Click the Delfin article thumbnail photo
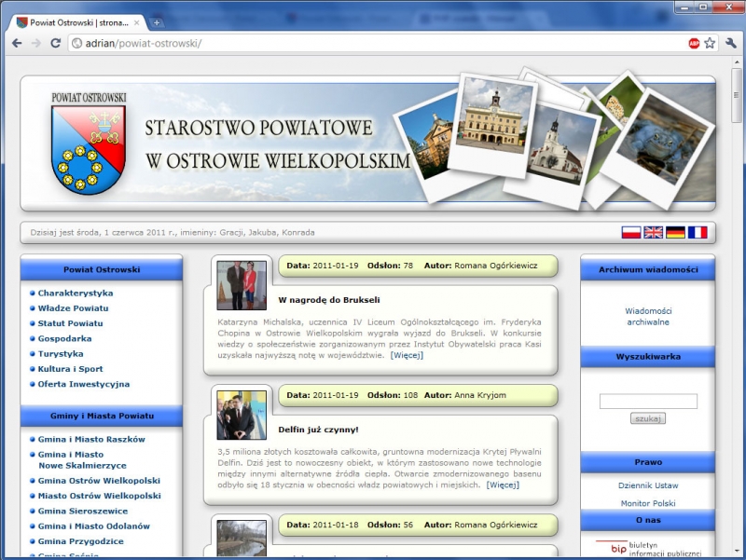The height and width of the screenshot is (560, 746). (242, 415)
